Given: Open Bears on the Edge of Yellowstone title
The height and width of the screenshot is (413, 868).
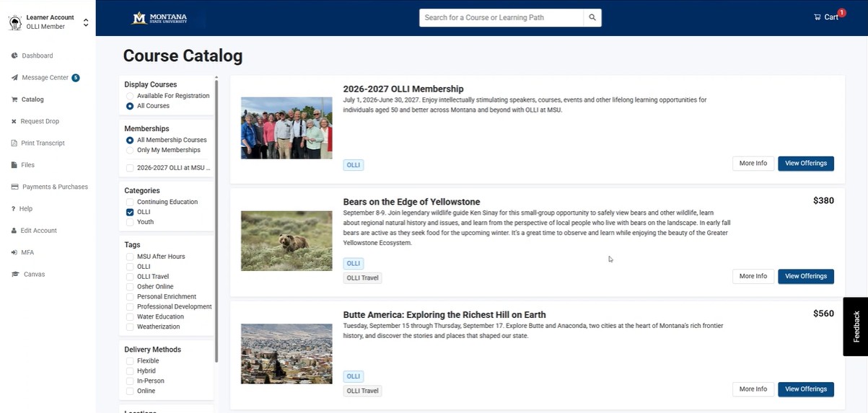Looking at the screenshot, I should pyautogui.click(x=411, y=202).
